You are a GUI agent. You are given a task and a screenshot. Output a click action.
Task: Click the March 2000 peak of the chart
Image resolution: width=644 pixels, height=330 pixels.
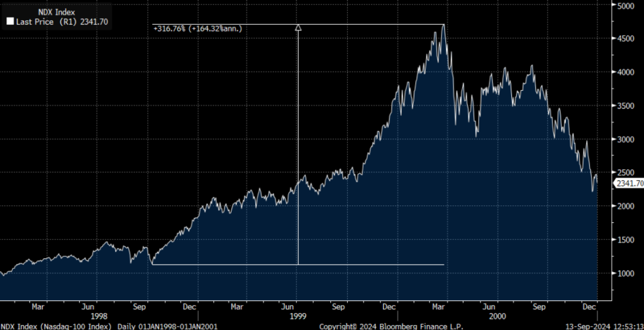(443, 26)
